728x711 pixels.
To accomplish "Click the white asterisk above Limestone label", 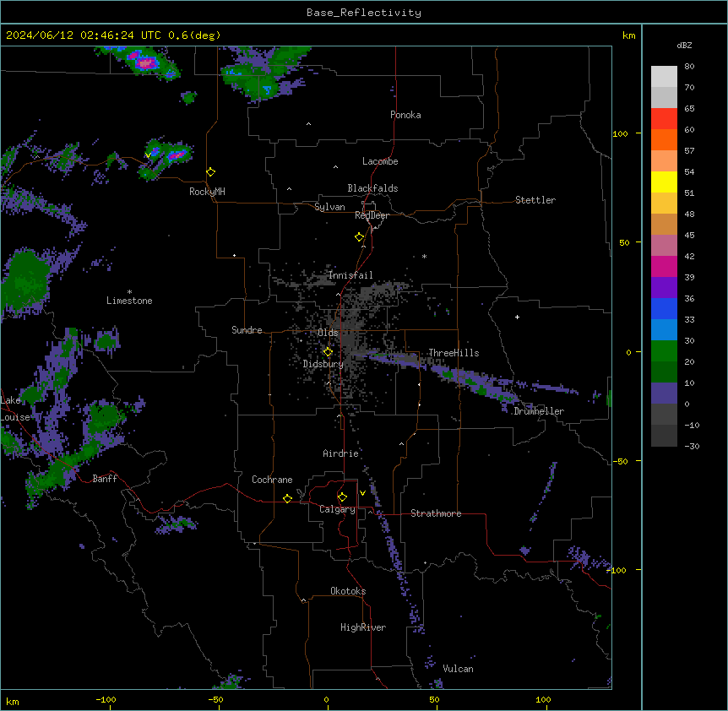I will (x=129, y=292).
